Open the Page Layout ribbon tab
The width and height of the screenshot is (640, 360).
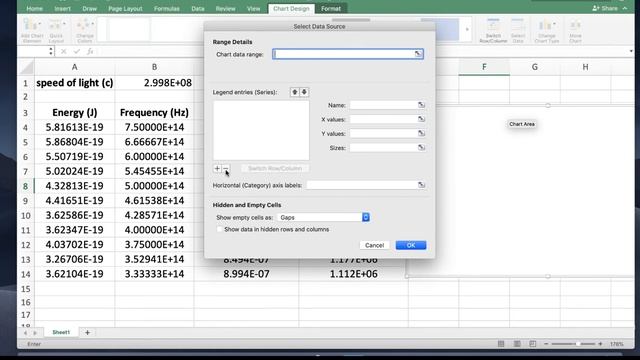[125, 9]
